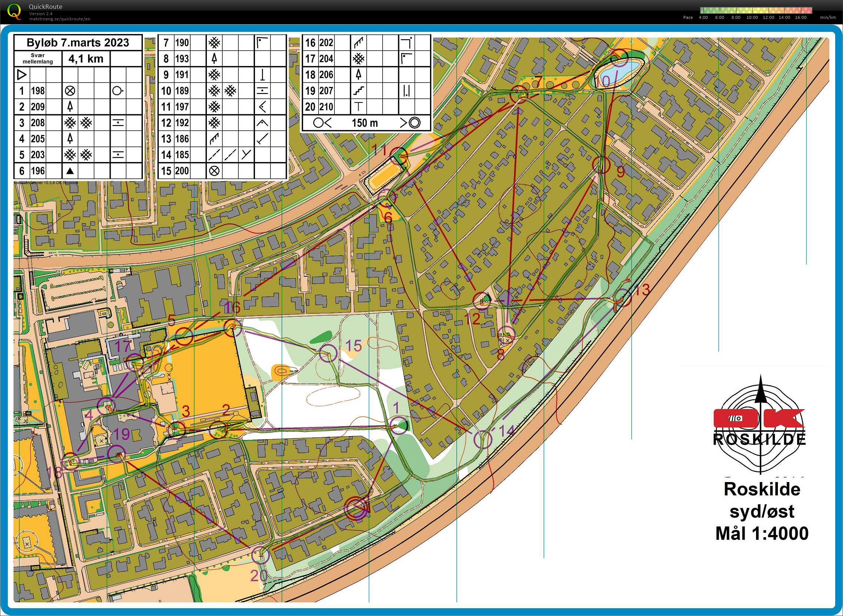The image size is (843, 616).
Task: Click the 'syd/øst' map title text
Action: pyautogui.click(x=762, y=511)
